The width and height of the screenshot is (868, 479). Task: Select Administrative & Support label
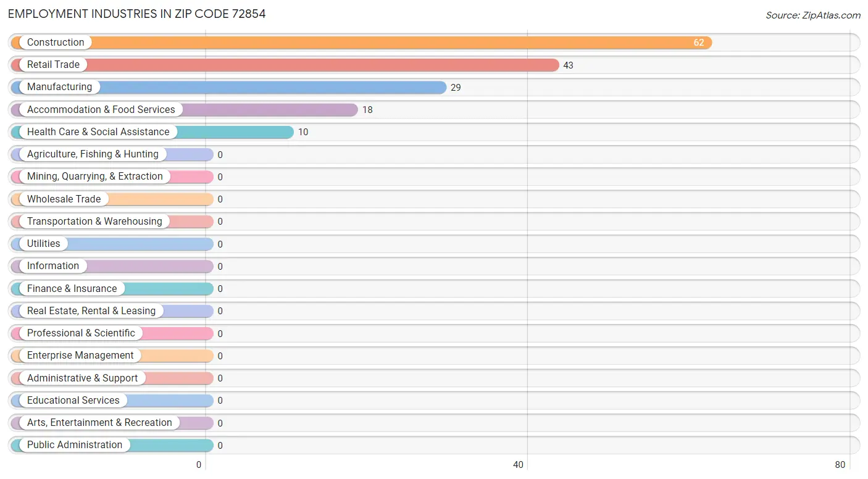tap(82, 378)
